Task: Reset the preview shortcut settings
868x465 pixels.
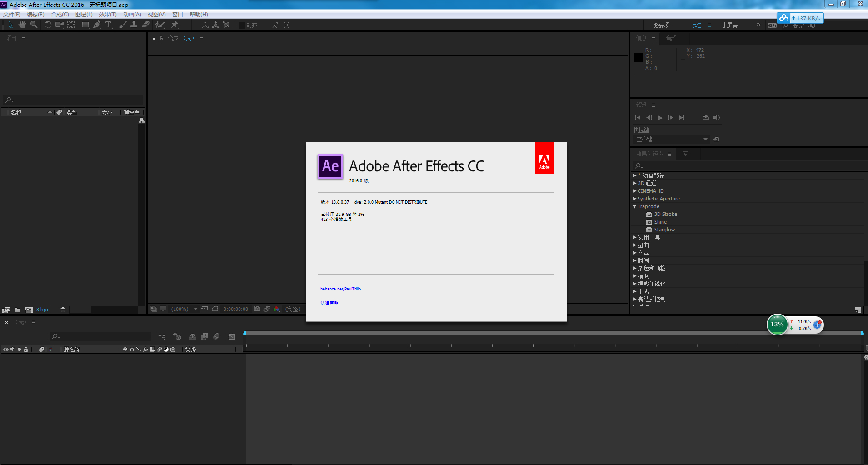Action: 717,140
